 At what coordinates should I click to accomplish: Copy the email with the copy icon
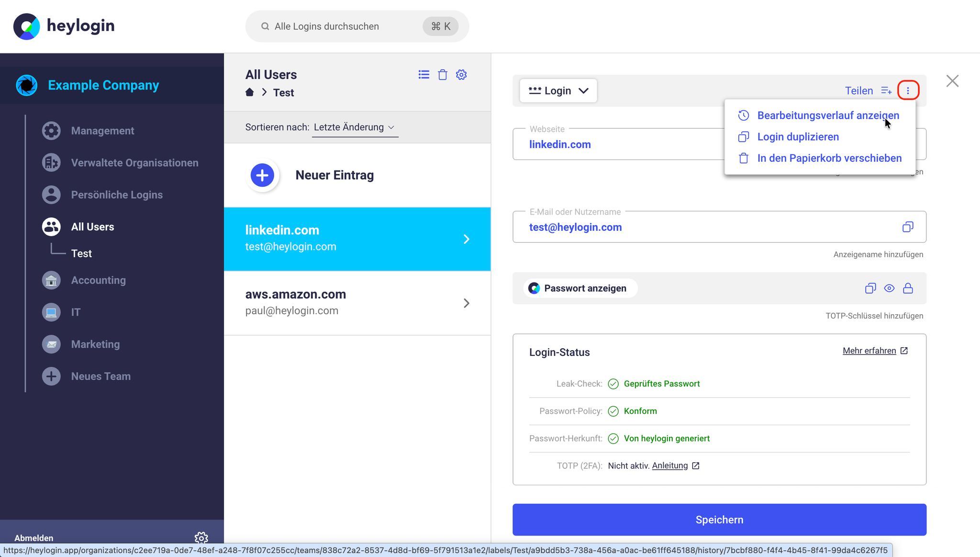[x=908, y=227]
